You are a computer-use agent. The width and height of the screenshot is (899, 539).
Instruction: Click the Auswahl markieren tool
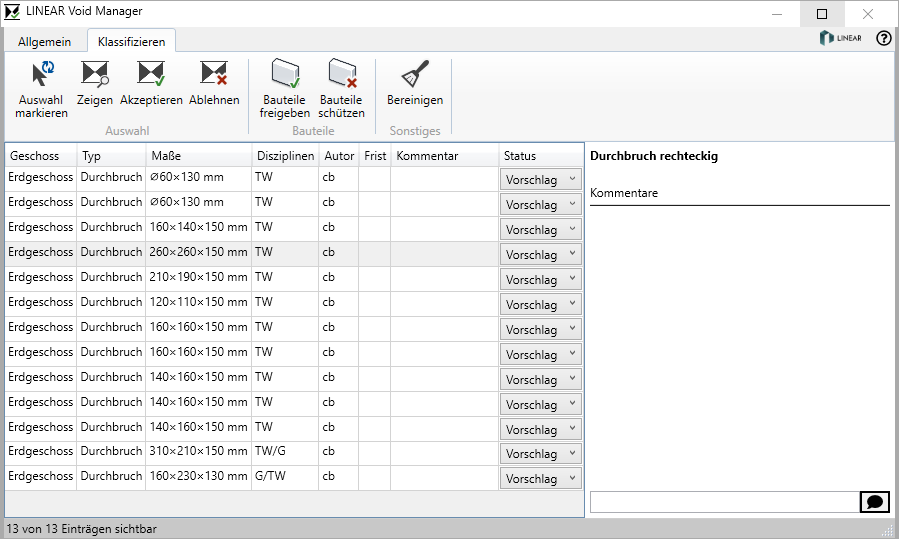coord(41,89)
